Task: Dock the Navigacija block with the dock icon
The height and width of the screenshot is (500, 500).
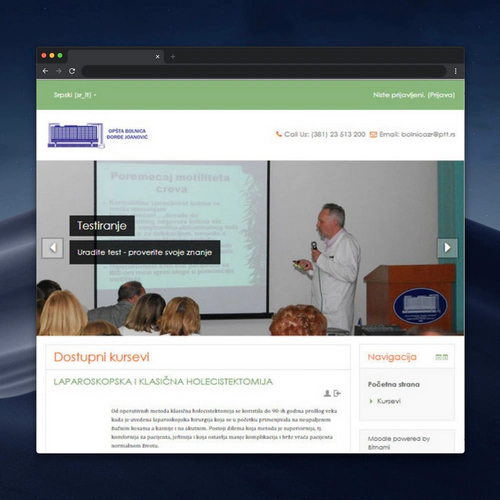Action: [445, 357]
